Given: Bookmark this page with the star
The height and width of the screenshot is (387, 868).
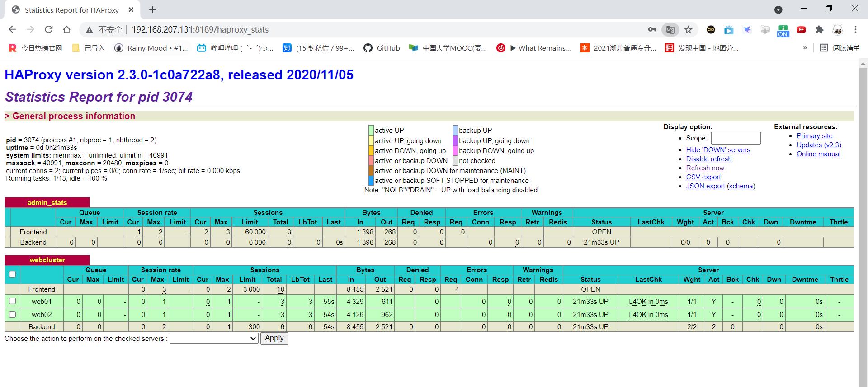Looking at the screenshot, I should point(688,30).
